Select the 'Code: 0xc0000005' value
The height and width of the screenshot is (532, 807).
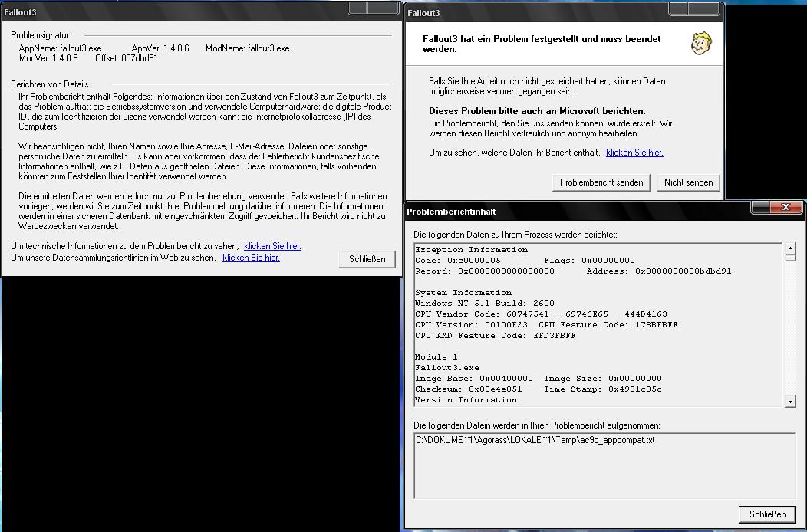pyautogui.click(x=457, y=261)
